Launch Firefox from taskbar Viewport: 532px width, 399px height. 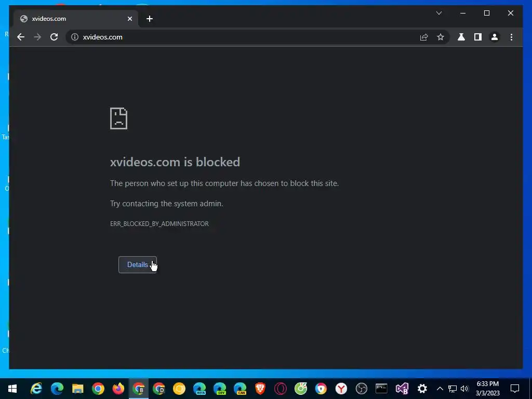[x=118, y=389]
